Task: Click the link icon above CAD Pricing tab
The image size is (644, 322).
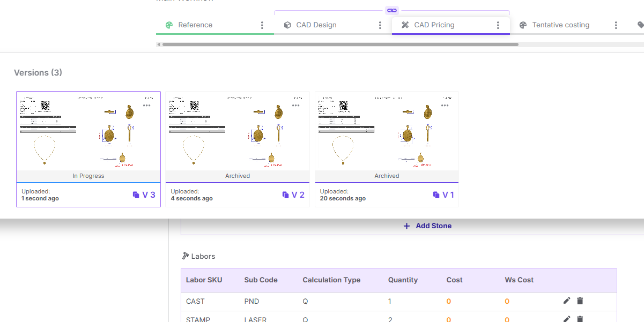Action: (x=391, y=10)
